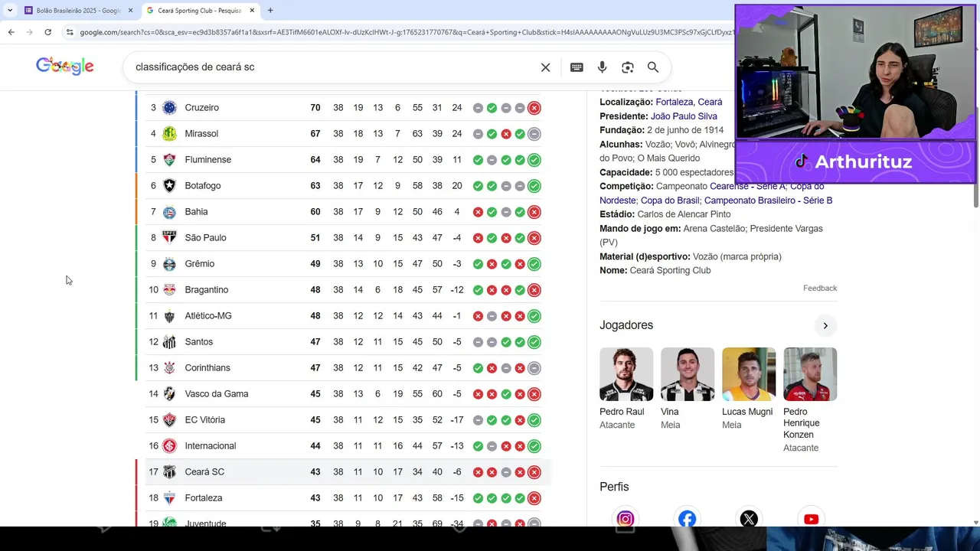Open a new browser tab

click(x=270, y=10)
